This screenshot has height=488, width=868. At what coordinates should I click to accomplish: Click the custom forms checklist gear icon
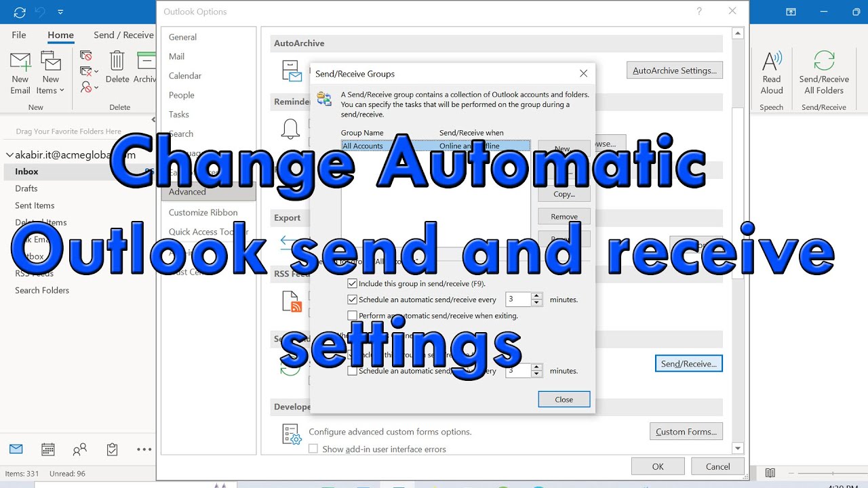click(x=292, y=434)
